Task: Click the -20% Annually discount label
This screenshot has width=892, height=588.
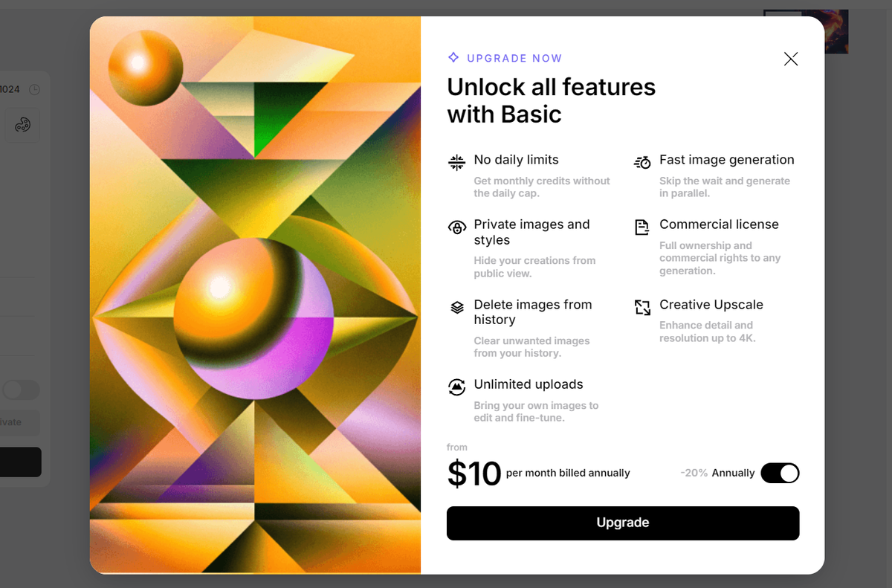Action: [x=717, y=473]
